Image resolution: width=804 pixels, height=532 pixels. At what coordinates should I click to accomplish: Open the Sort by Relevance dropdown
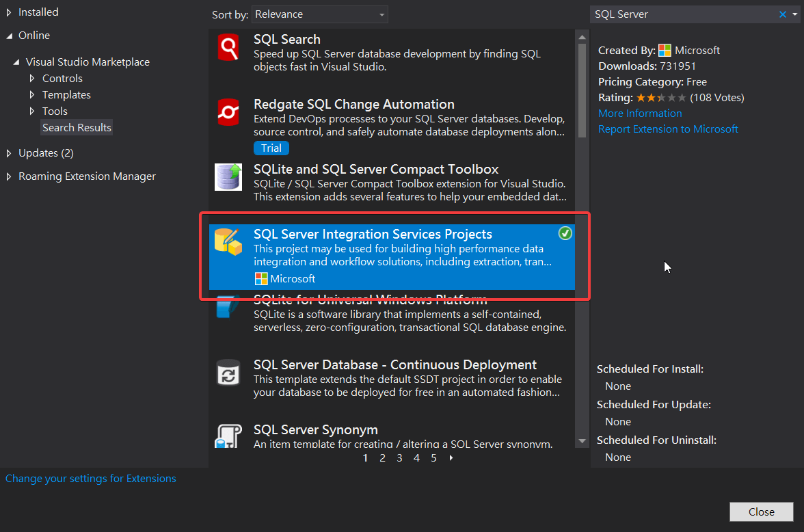(x=320, y=14)
